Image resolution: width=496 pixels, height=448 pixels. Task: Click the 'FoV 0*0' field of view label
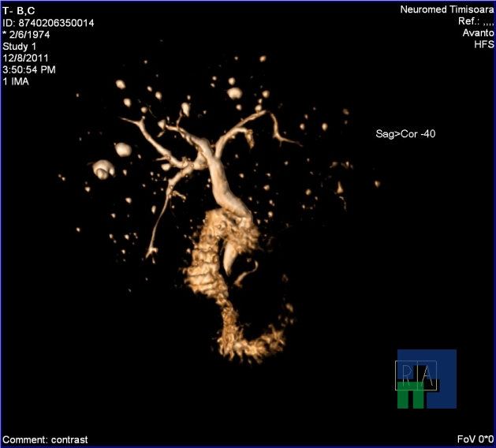click(475, 439)
